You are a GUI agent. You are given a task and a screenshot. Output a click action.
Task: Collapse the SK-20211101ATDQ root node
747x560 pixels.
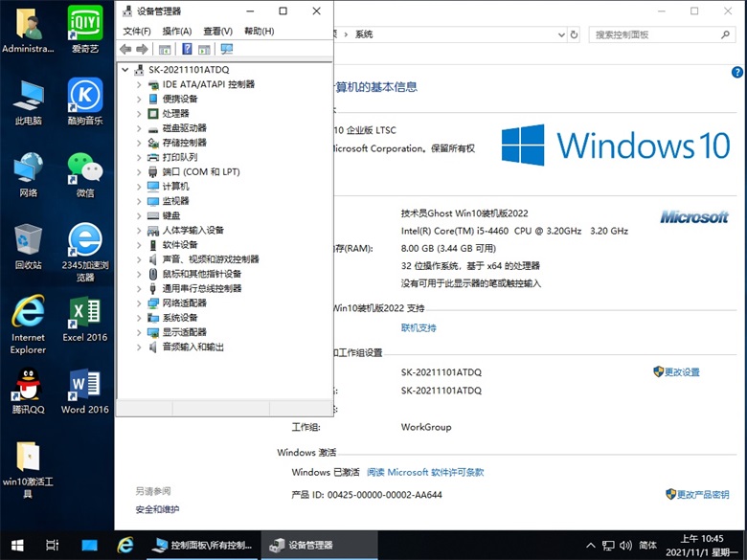(x=125, y=70)
